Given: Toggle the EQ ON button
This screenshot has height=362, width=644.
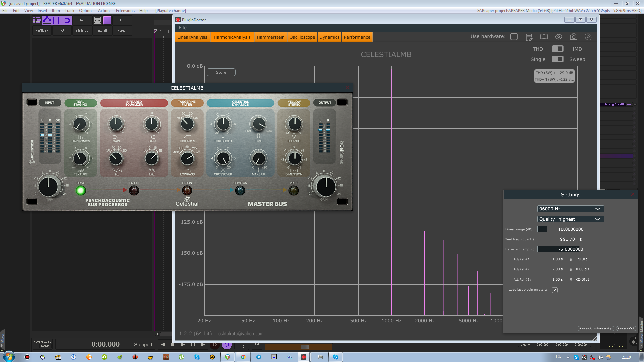Looking at the screenshot, I should 134,190.
